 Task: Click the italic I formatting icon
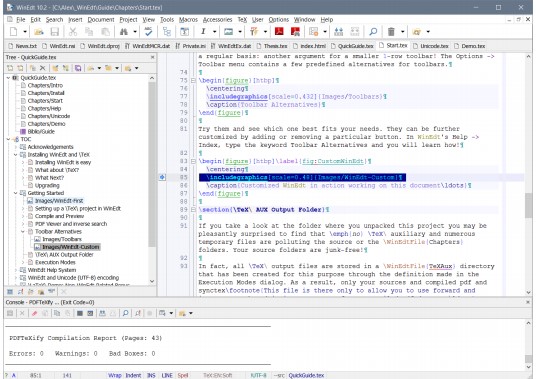point(203,32)
